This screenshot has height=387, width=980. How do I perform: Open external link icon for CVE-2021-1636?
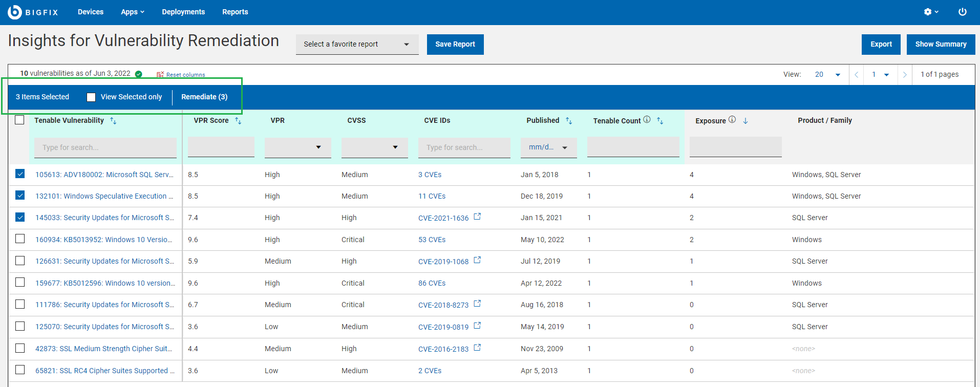point(477,217)
